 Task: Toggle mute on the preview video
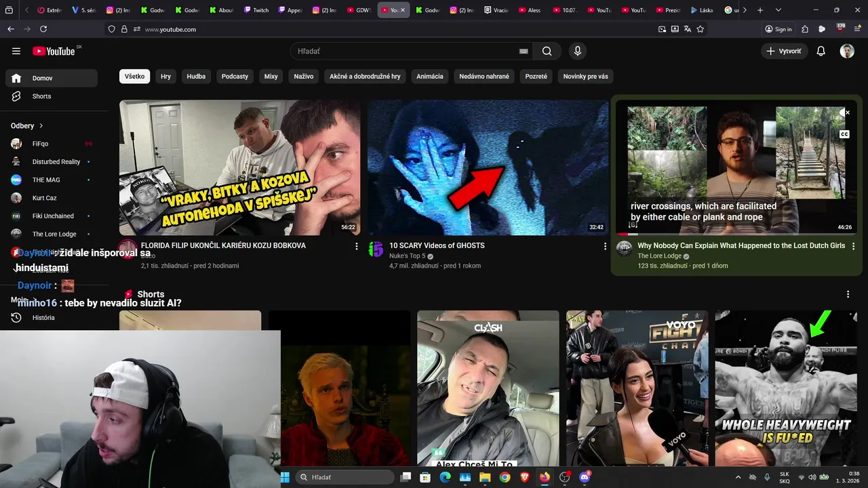tap(844, 113)
